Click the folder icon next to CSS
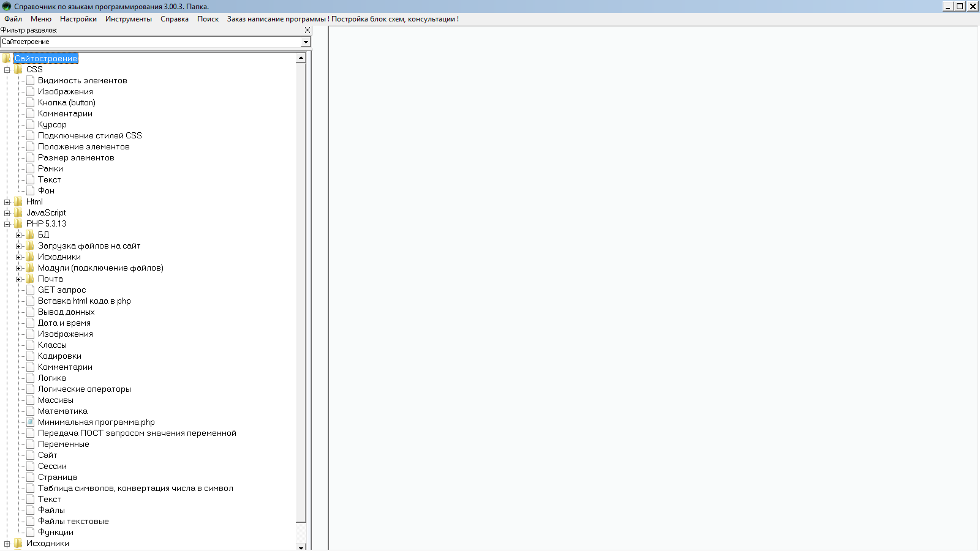 [18, 70]
